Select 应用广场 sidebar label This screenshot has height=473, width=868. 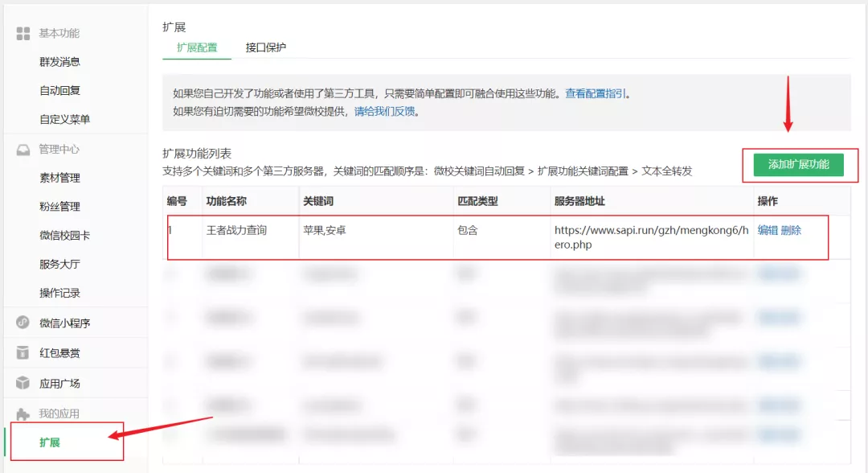click(x=59, y=383)
